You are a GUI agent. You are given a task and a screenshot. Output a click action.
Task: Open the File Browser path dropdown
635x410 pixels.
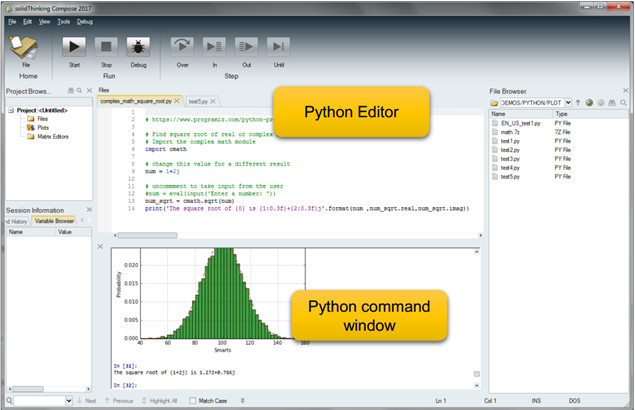(569, 102)
